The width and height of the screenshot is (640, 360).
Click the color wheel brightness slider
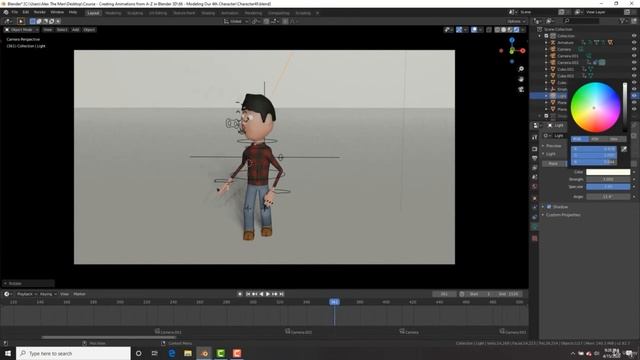625,107
